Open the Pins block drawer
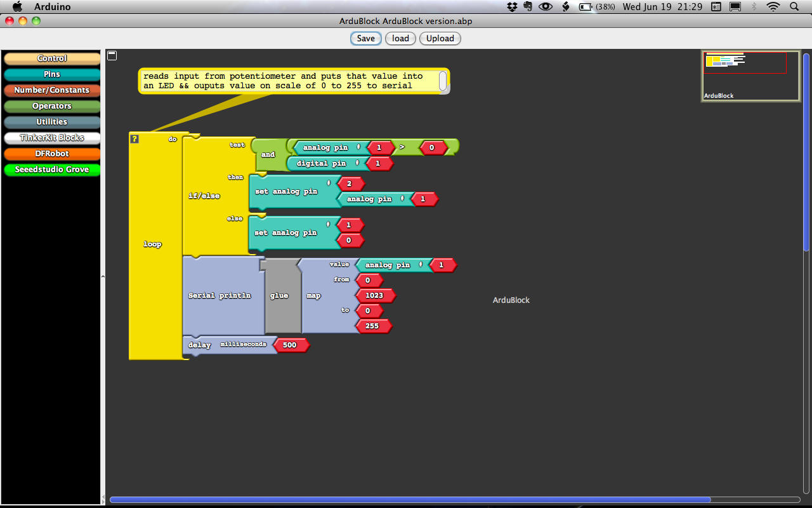812x508 pixels. [x=52, y=74]
